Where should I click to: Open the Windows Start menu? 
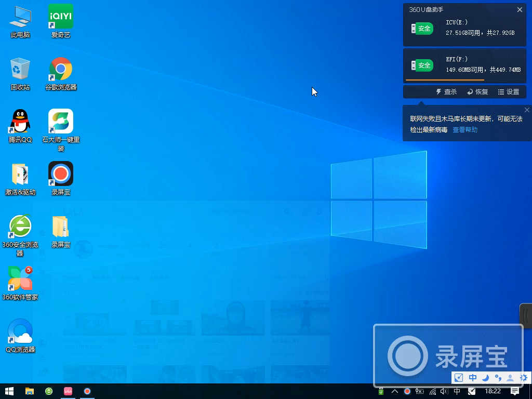click(x=9, y=391)
